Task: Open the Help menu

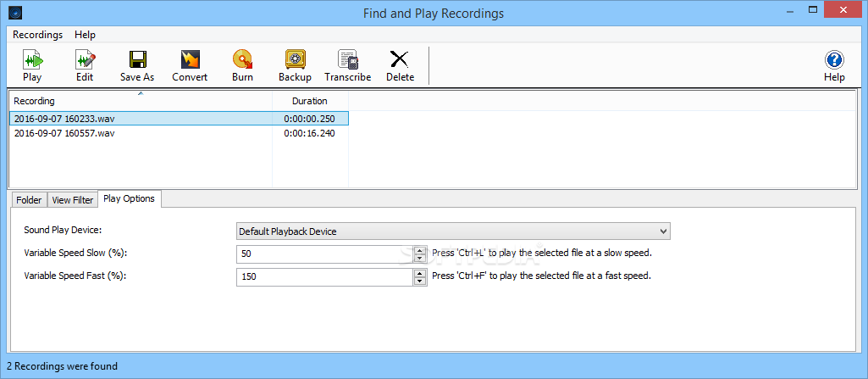Action: pyautogui.click(x=86, y=35)
